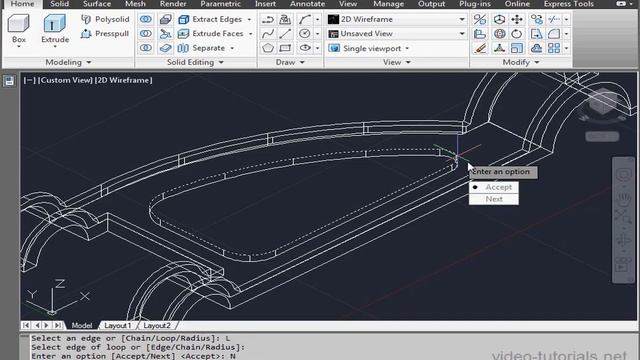Click the command line prompt text
640x360 pixels.
133,356
